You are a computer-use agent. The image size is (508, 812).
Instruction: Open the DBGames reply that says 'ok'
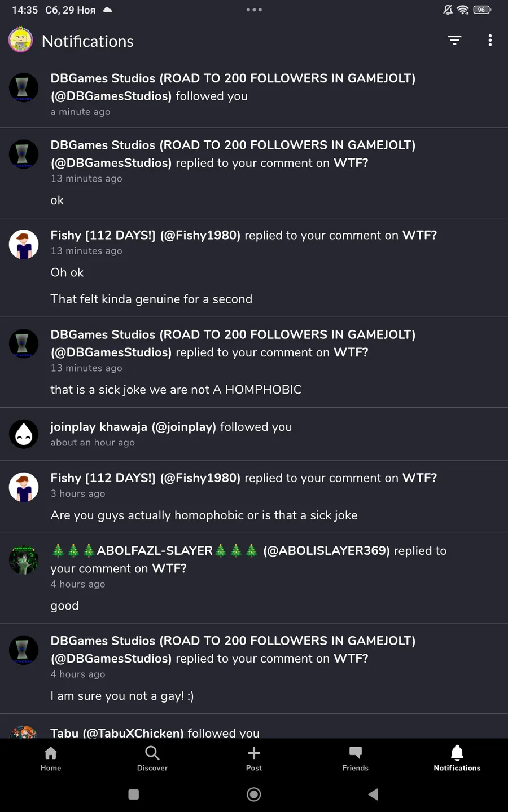point(254,173)
